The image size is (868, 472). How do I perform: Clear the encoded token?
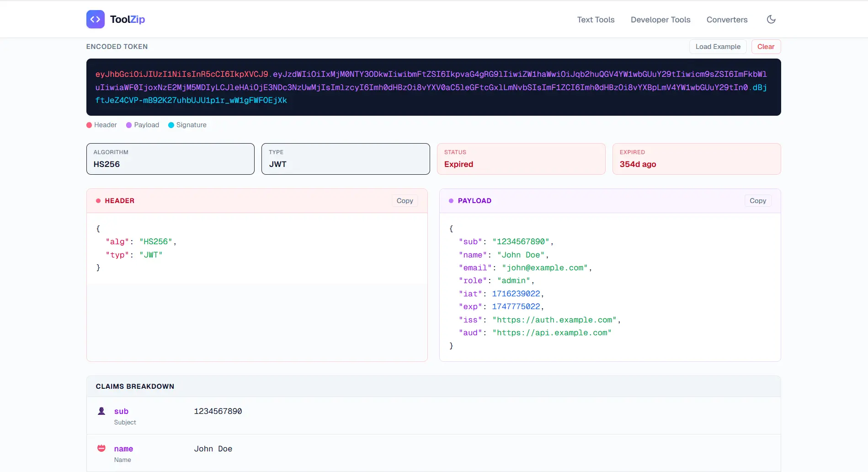(766, 47)
